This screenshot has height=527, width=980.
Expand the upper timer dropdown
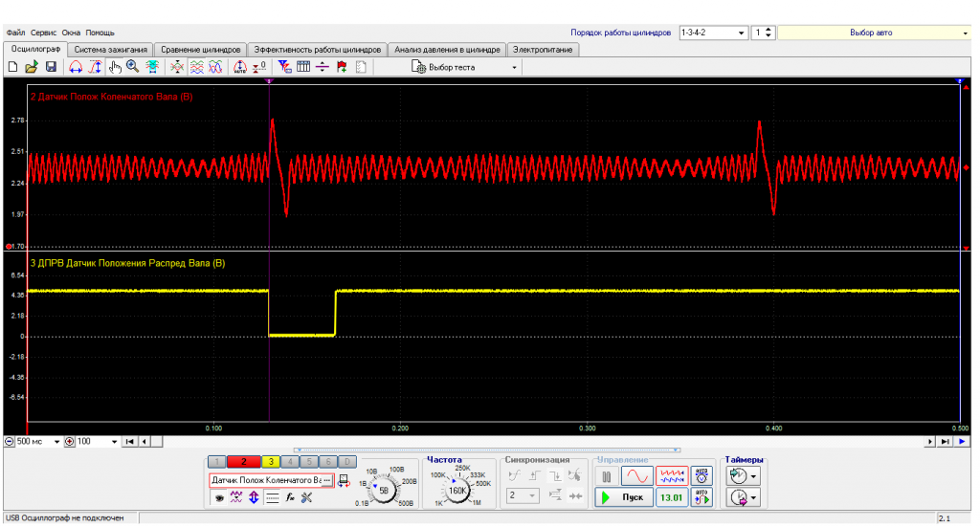pyautogui.click(x=754, y=476)
